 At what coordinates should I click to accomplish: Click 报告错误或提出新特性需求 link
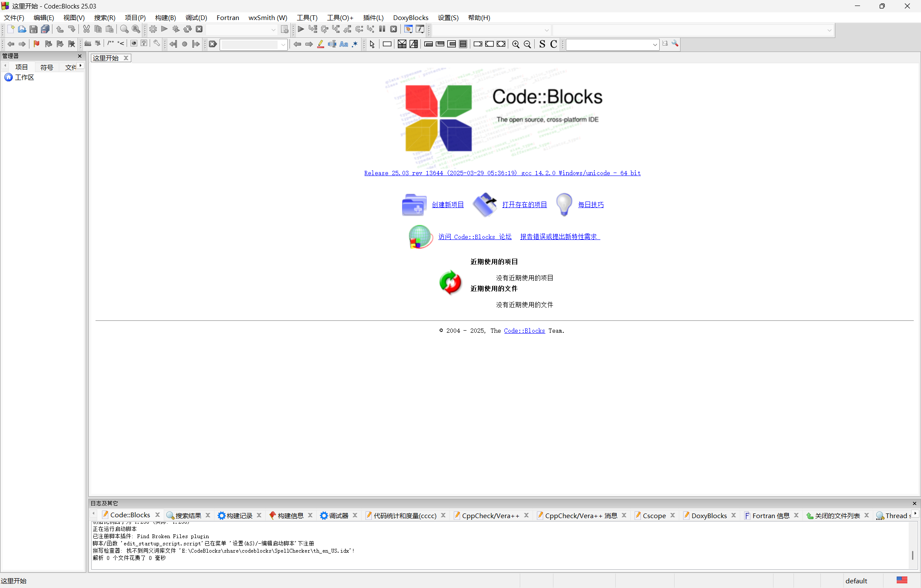[560, 236]
